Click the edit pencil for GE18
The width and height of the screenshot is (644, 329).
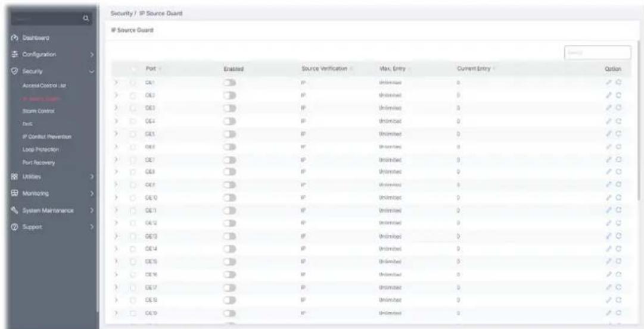609,299
